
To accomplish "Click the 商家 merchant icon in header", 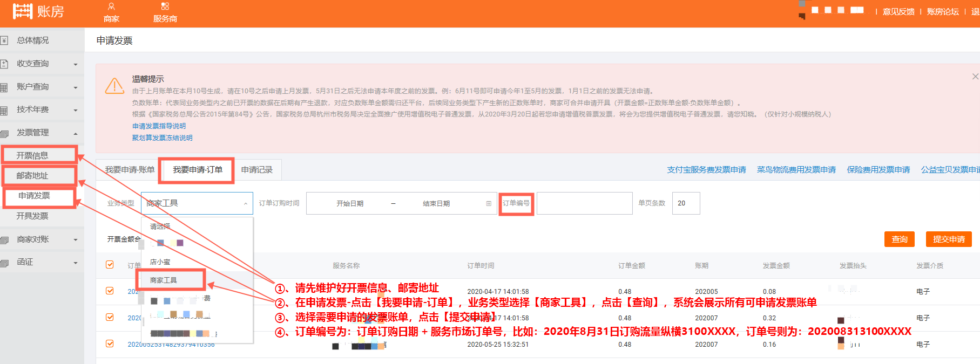I will 111,6.
